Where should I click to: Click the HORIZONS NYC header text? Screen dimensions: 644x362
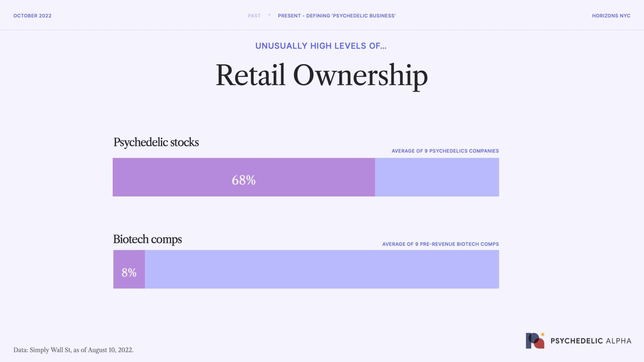click(x=611, y=16)
